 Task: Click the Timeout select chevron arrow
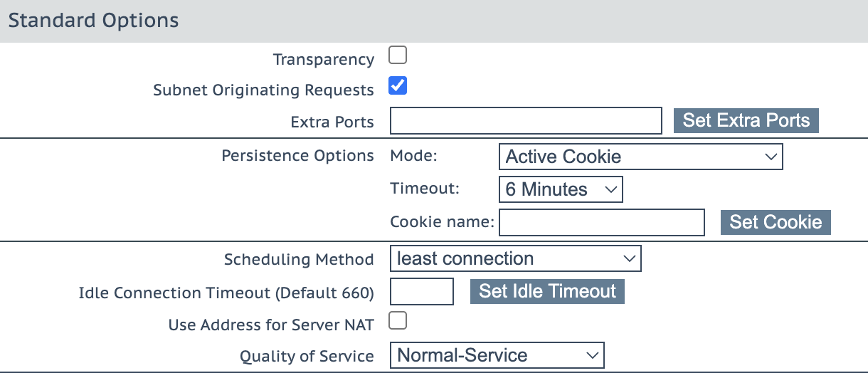click(x=610, y=190)
